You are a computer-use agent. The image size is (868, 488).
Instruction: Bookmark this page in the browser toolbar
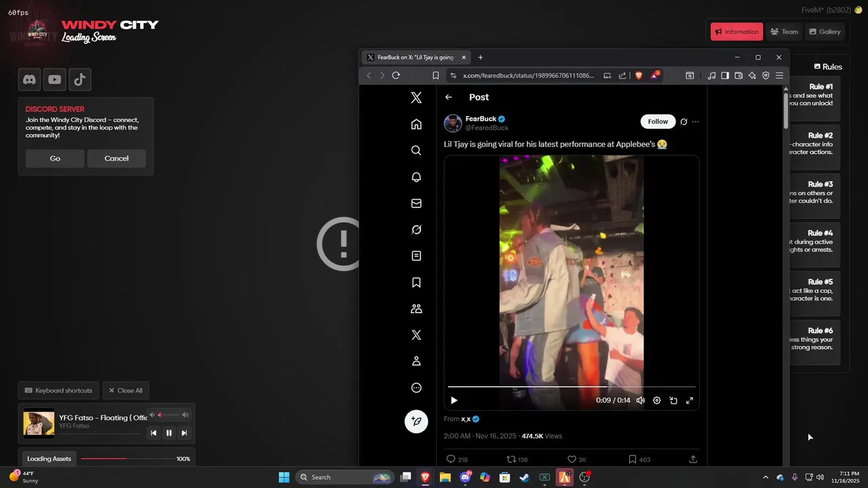435,75
